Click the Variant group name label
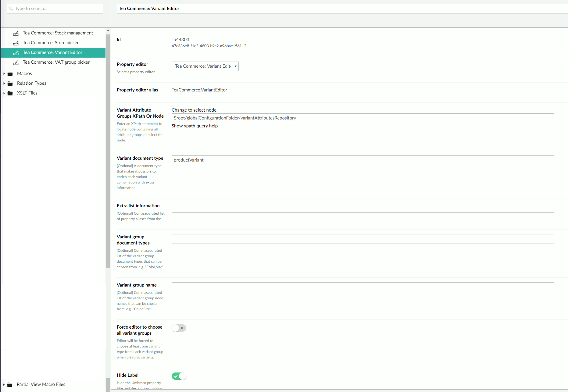The image size is (568, 392). coord(137,285)
